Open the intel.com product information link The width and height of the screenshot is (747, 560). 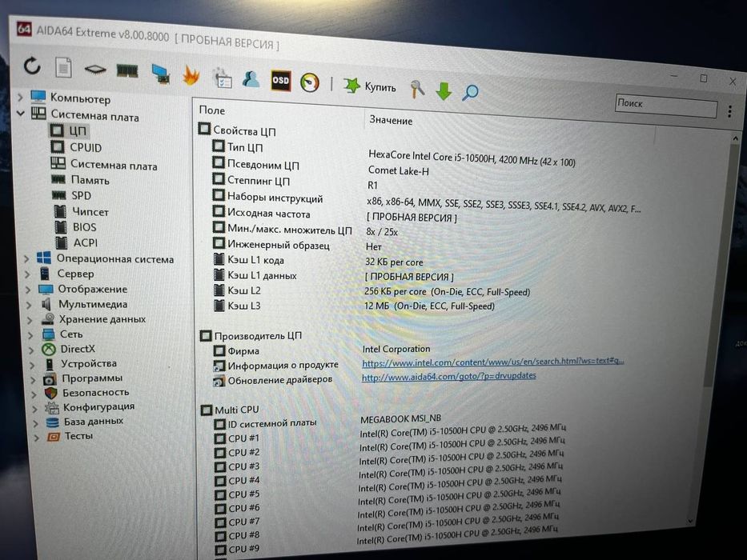(x=492, y=362)
